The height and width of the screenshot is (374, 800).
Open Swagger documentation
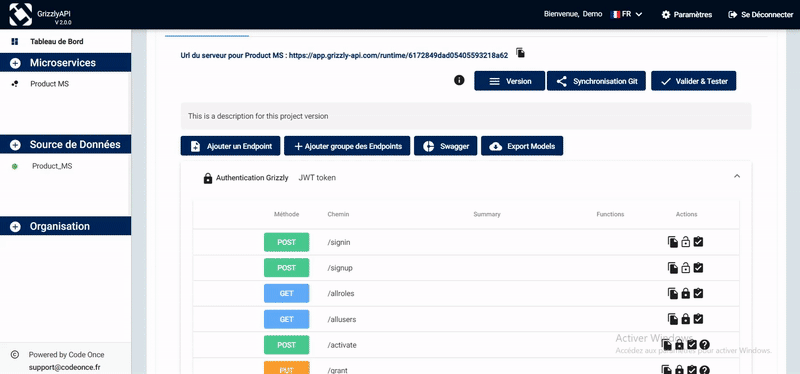click(x=445, y=146)
